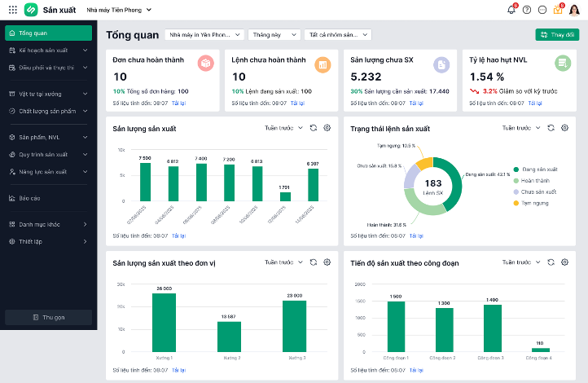Open the Tháng này period dropdown

(x=273, y=35)
